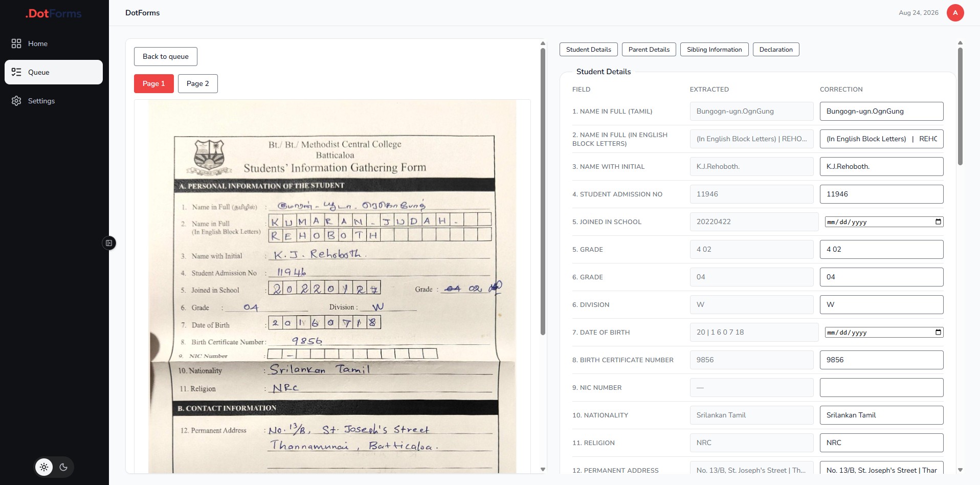Click the DotForms logo
The height and width of the screenshot is (485, 980).
click(x=54, y=14)
